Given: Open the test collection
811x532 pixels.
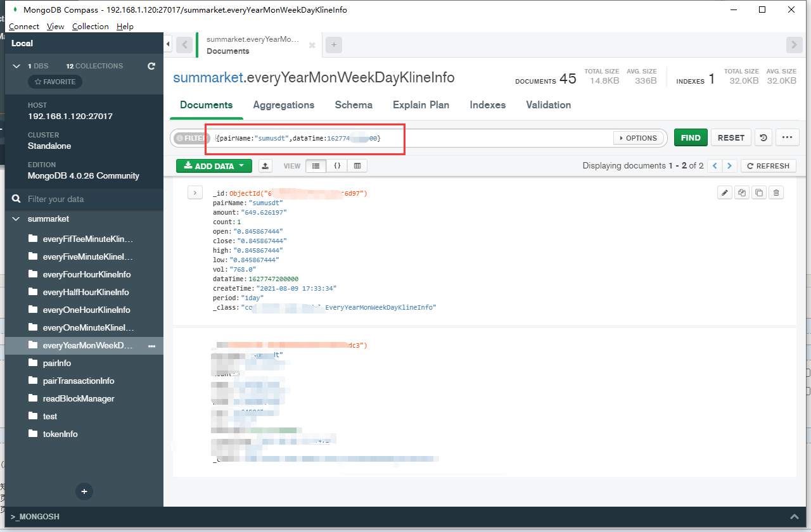Looking at the screenshot, I should pos(50,417).
